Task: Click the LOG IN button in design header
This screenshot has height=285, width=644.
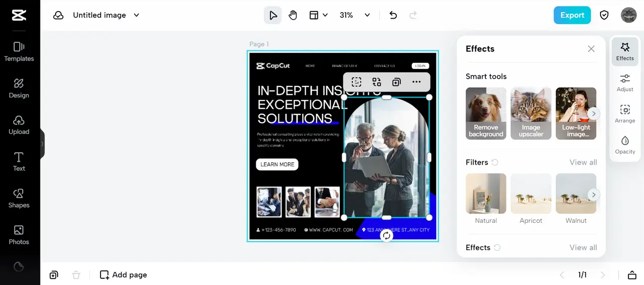Action: [420, 66]
